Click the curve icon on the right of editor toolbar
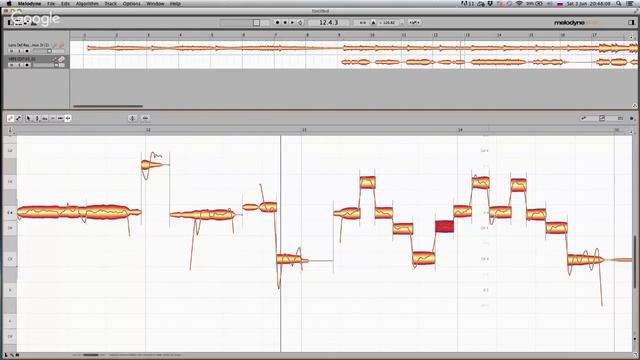The height and width of the screenshot is (360, 640). (584, 118)
